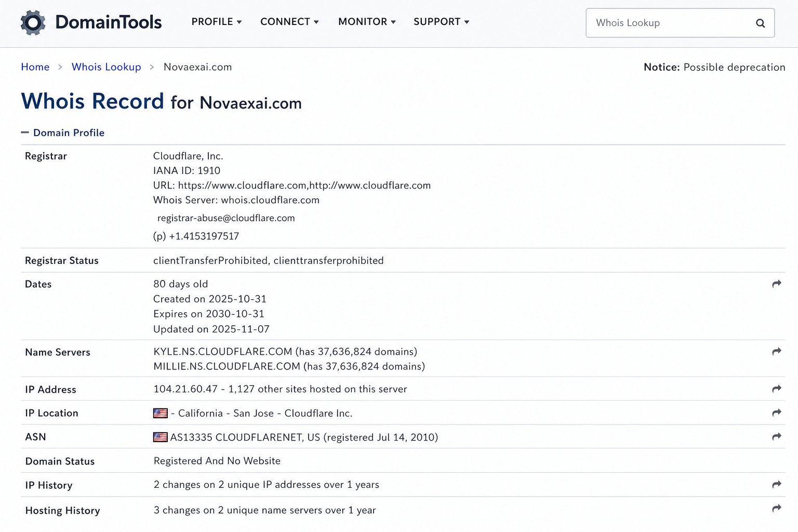Open the CONNECT dropdown menu
Viewport: 798px width, 532px height.
[289, 22]
